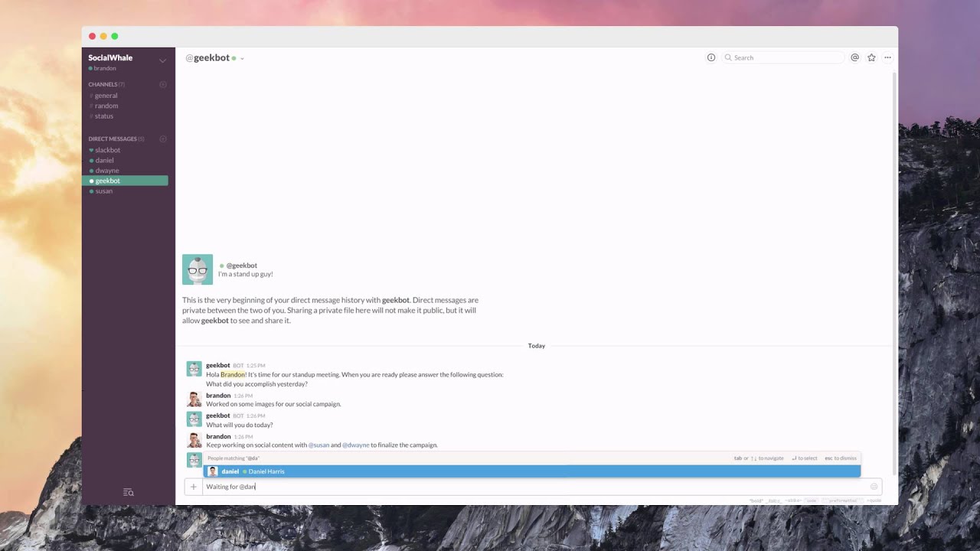
Task: Click the @geekbot name in the intro
Action: click(x=241, y=266)
